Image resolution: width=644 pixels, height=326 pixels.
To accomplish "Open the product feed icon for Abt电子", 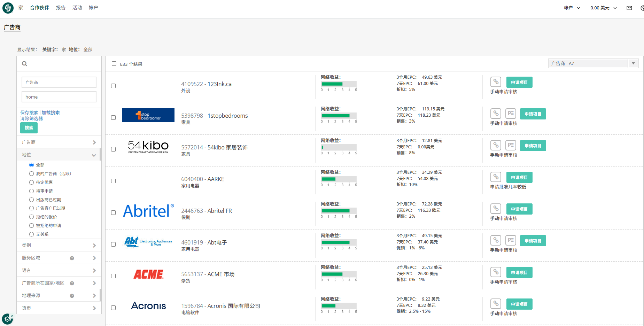I will click(x=511, y=241).
